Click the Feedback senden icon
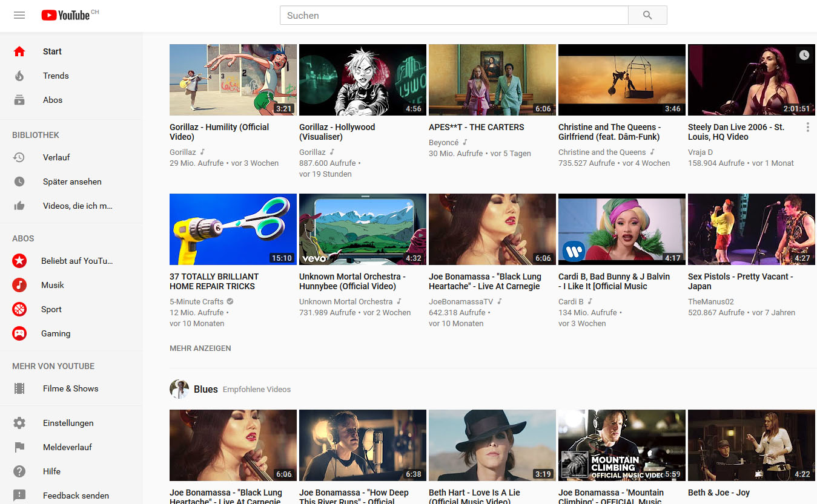817x504 pixels. pyautogui.click(x=19, y=496)
